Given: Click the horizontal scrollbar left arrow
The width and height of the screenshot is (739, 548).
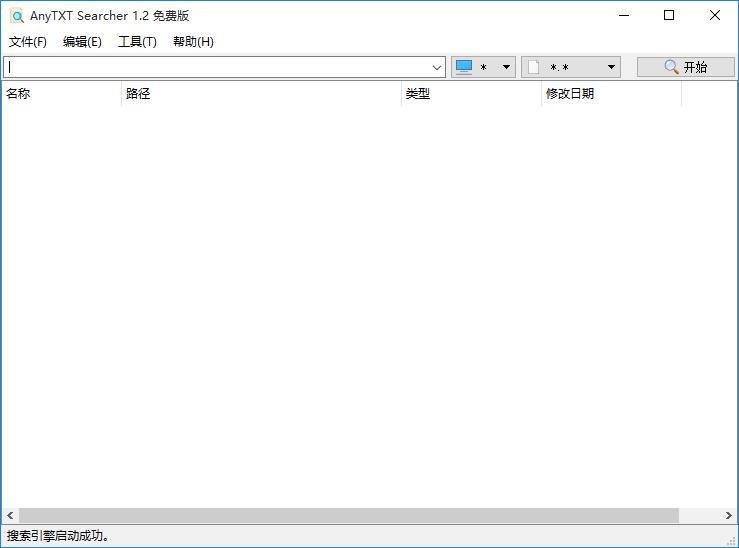Looking at the screenshot, I should point(10,515).
